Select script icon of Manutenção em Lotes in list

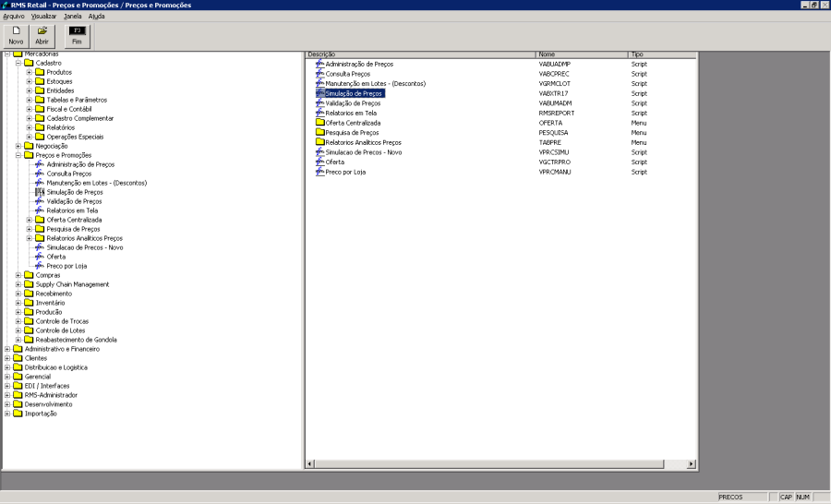[x=320, y=83]
